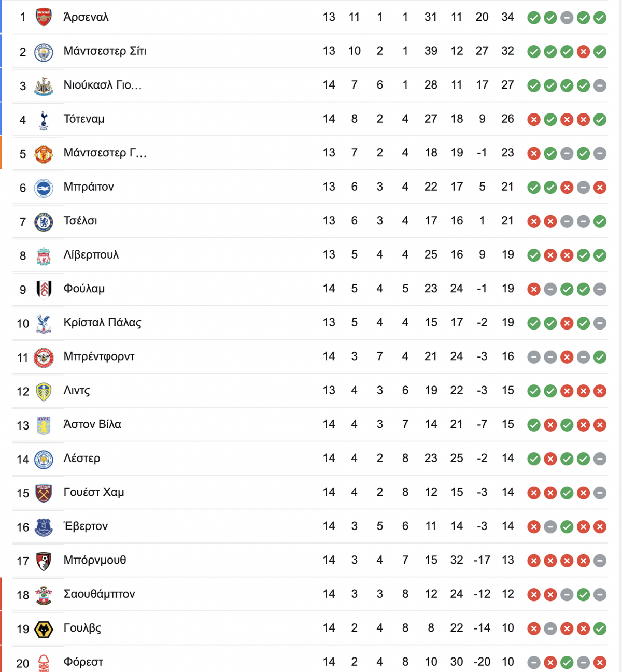The height and width of the screenshot is (672, 622).
Task: Click the Manchester City club crest
Action: point(44,52)
